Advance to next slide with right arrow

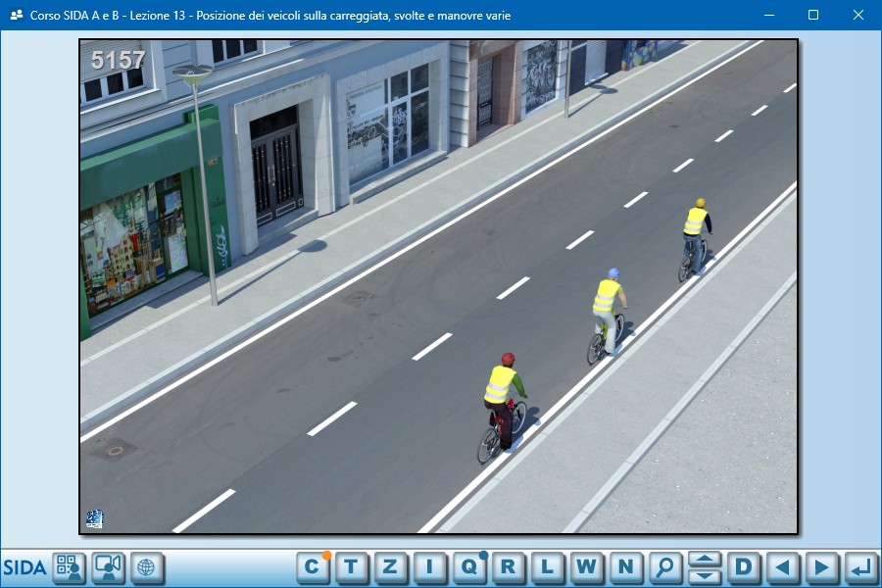point(822,566)
